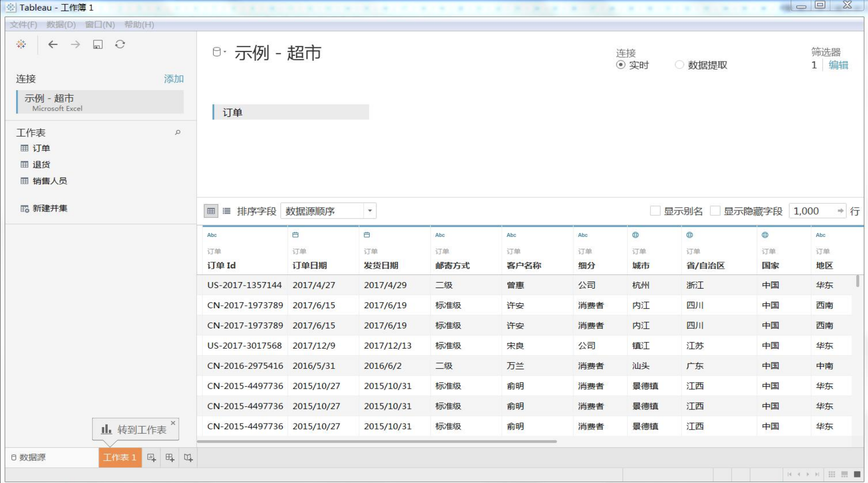The width and height of the screenshot is (868, 483).
Task: Click the 省/自治区 column header
Action: 705,265
